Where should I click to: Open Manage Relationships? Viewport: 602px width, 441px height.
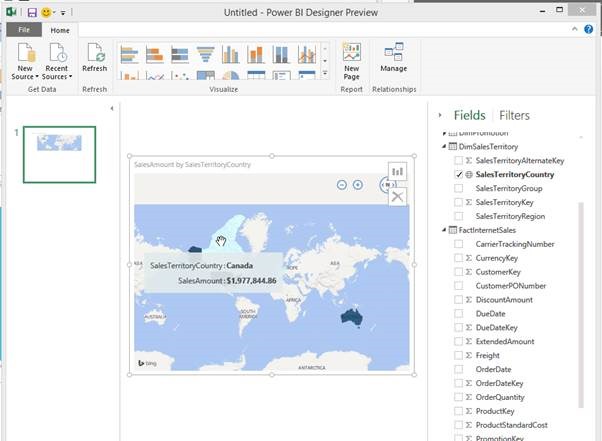coord(394,58)
